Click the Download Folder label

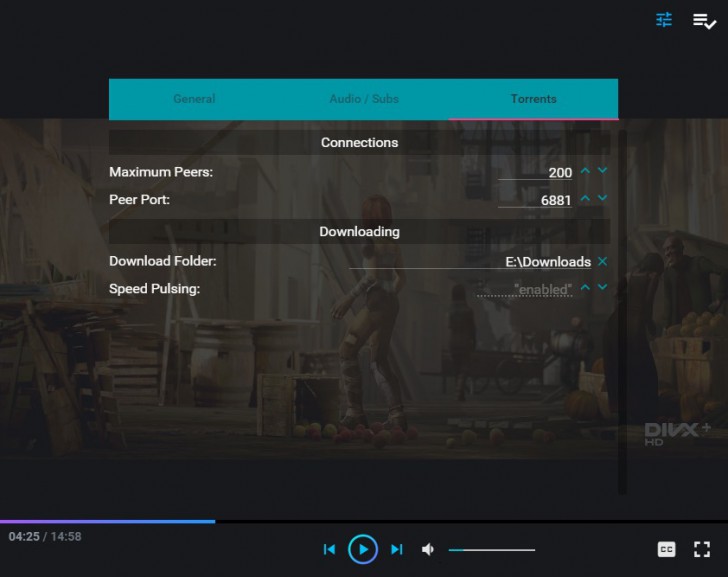(x=163, y=261)
